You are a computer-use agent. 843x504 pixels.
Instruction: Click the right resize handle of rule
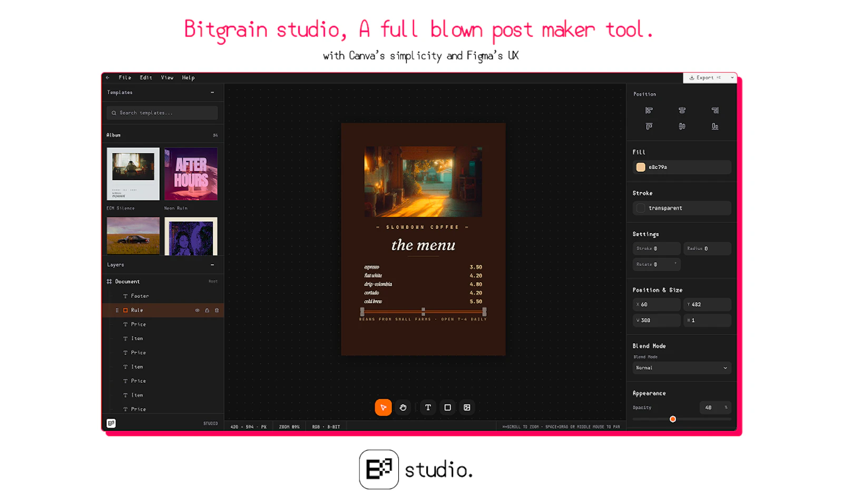[484, 311]
